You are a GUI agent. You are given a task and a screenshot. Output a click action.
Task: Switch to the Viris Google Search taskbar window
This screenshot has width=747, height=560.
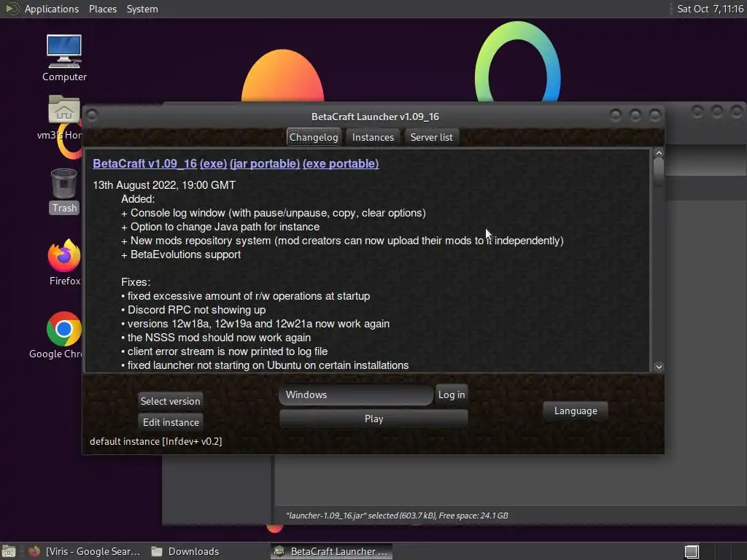(85, 551)
